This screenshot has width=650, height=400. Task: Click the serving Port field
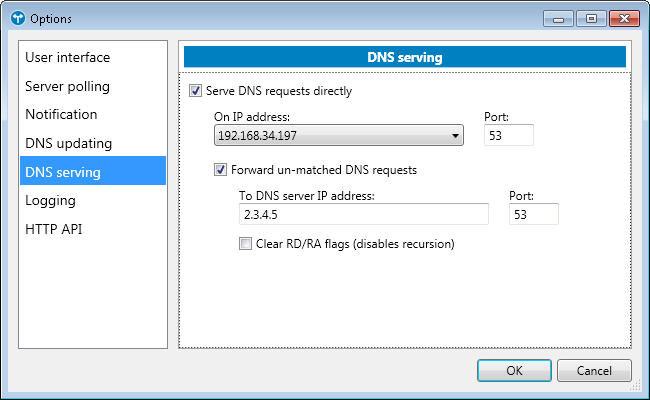(x=508, y=135)
